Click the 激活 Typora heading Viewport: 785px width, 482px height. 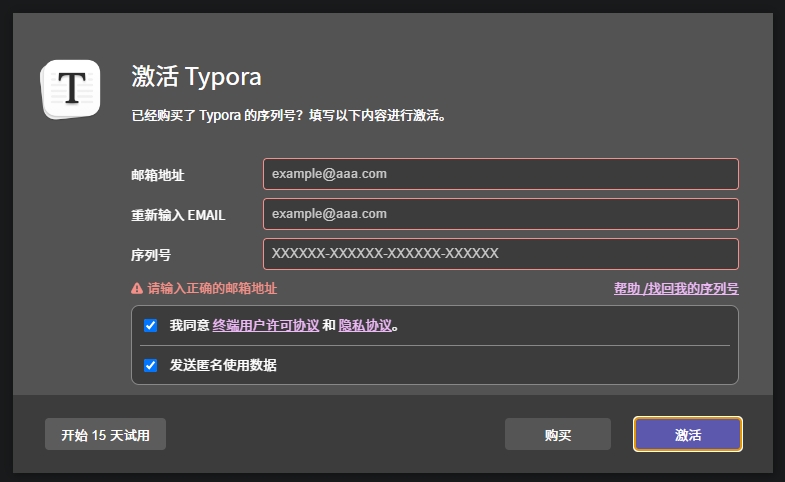[x=196, y=77]
